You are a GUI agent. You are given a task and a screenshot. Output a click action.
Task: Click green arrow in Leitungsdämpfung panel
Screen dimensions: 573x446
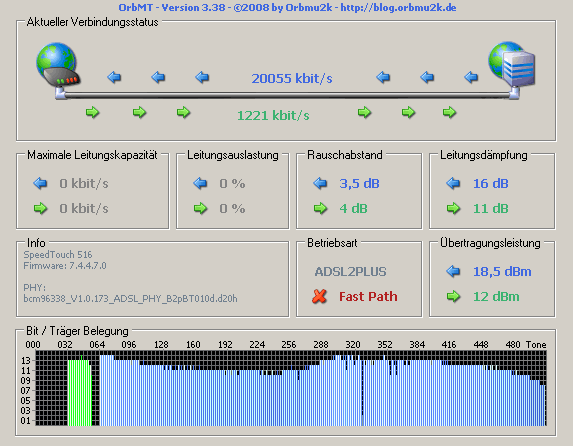click(x=454, y=208)
